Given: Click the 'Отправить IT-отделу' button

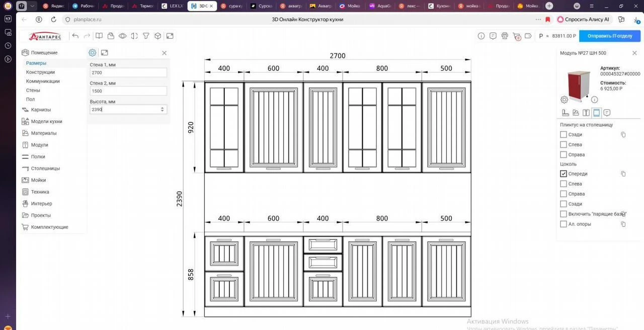Looking at the screenshot, I should coord(609,36).
